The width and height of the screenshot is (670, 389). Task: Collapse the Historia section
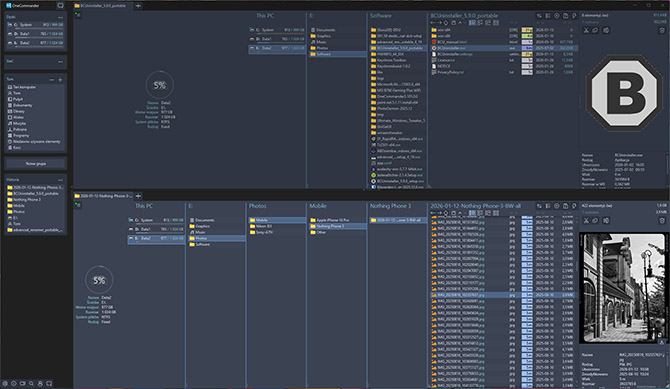pyautogui.click(x=60, y=180)
